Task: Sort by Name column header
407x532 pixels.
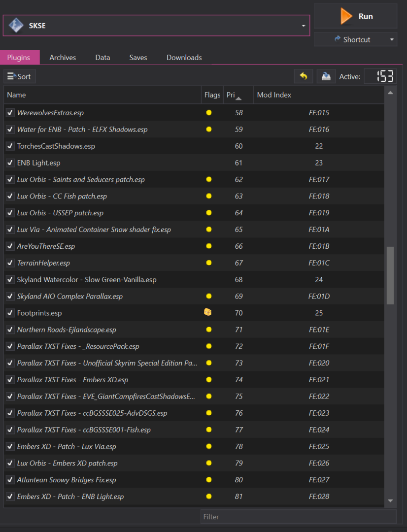Action: pyautogui.click(x=102, y=95)
